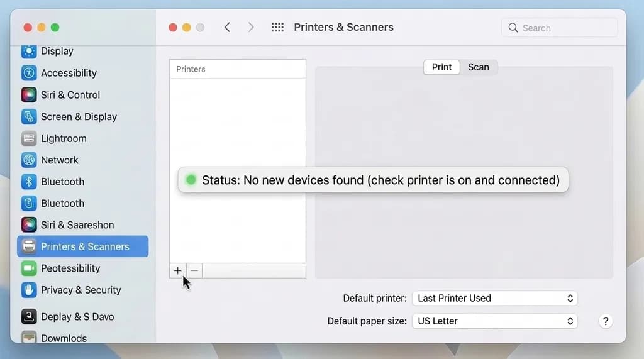This screenshot has width=644, height=359.
Task: Click the Display icon in the sidebar
Action: (29, 52)
